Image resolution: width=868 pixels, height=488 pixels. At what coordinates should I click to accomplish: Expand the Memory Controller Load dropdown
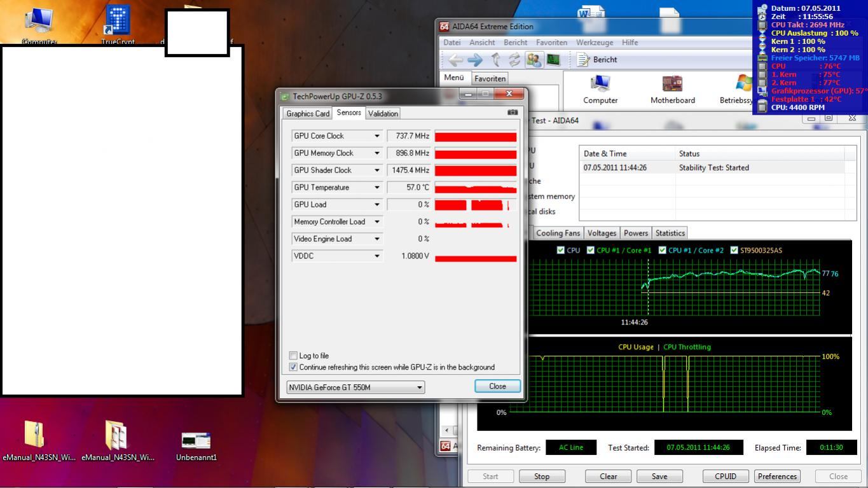377,222
